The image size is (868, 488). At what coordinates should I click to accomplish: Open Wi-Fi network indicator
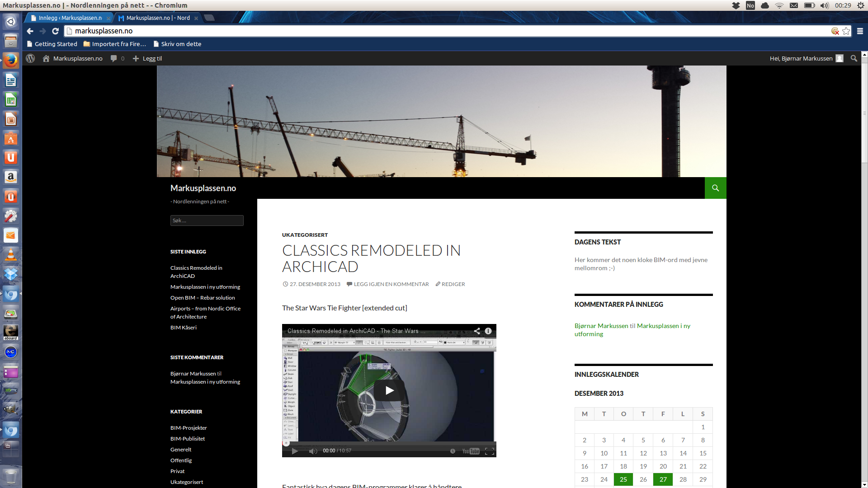tap(779, 5)
